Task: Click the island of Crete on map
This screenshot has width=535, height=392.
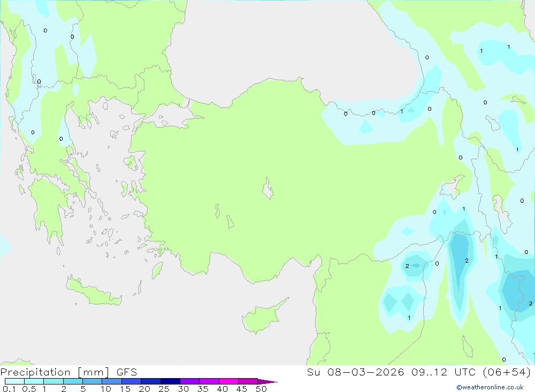Action: point(94,291)
